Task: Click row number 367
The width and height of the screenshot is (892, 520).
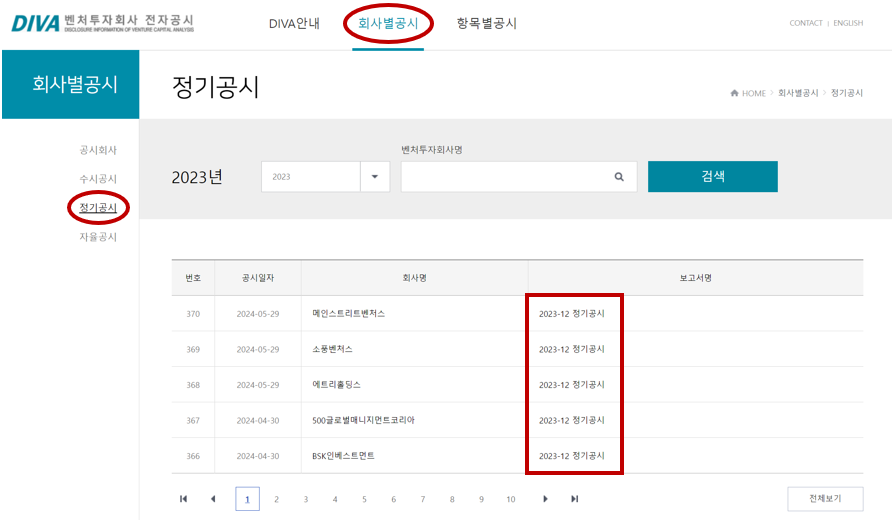Action: coord(193,420)
